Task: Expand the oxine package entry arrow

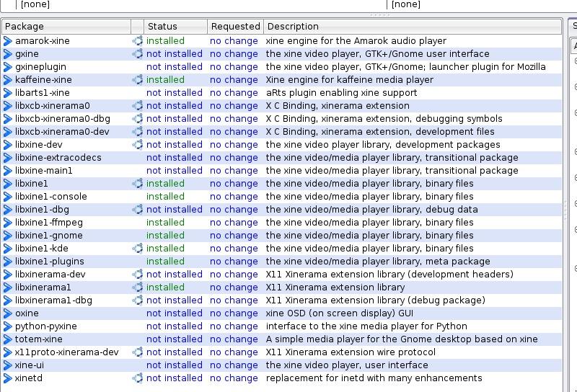Action: point(8,313)
